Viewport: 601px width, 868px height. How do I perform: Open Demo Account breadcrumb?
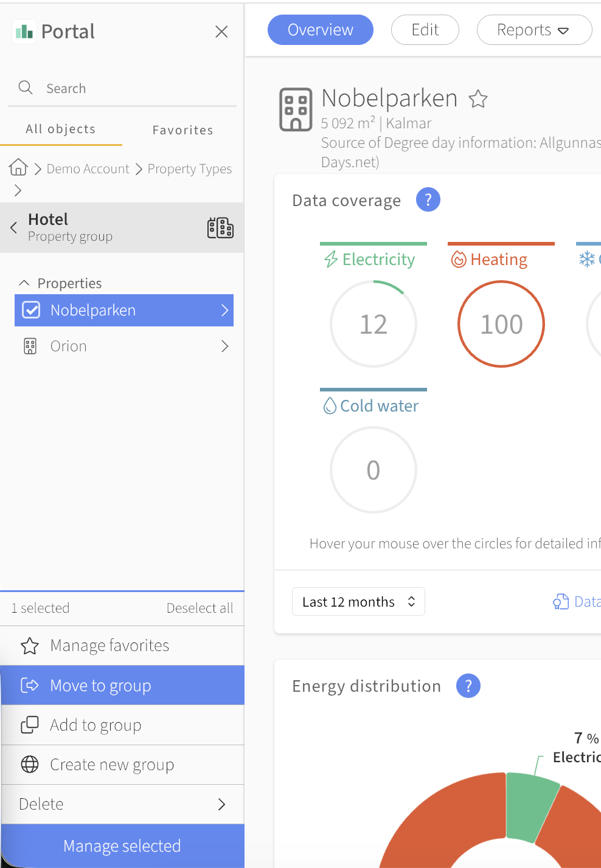(x=88, y=168)
